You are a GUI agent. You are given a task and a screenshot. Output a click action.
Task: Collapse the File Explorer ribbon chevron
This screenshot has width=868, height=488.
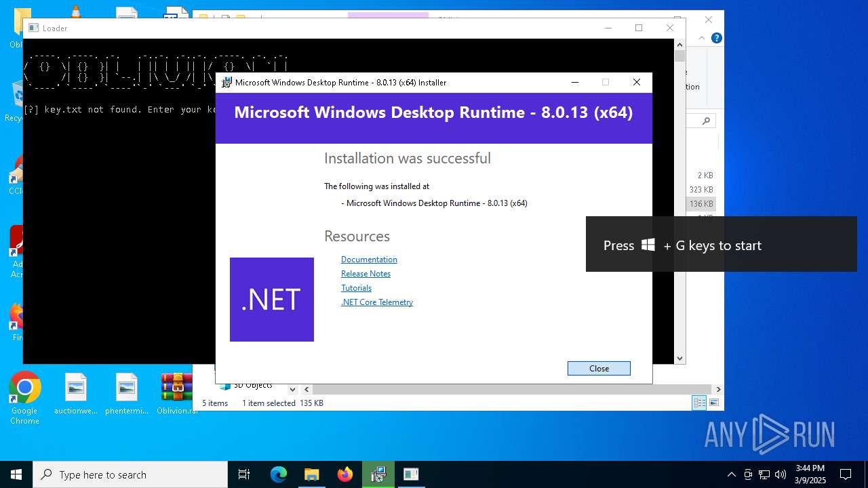click(702, 38)
